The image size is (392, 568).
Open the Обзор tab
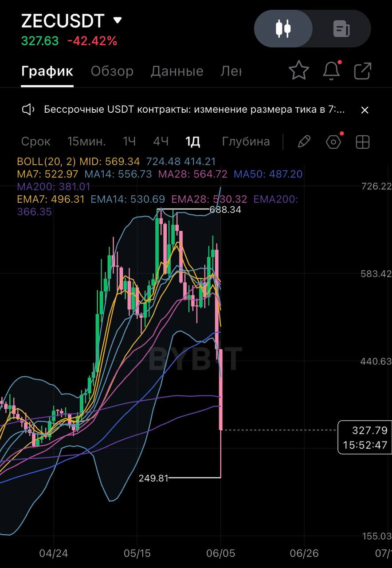tap(112, 71)
